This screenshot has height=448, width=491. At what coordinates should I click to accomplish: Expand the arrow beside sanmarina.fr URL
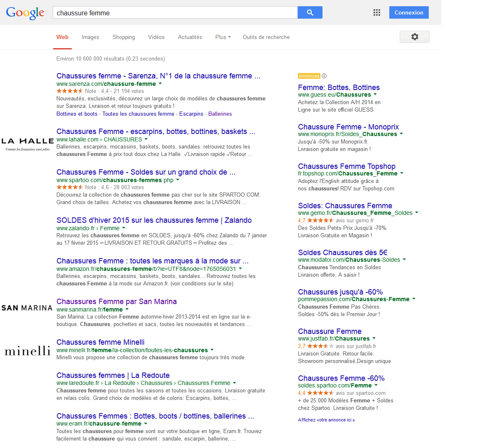click(127, 309)
